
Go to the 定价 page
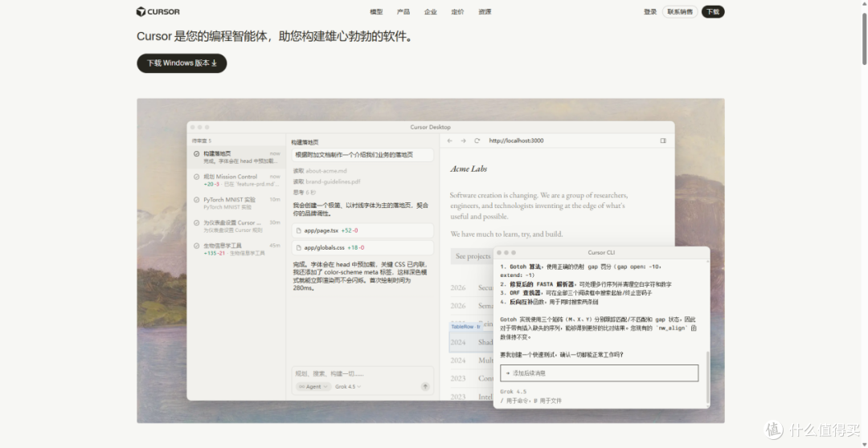point(458,11)
